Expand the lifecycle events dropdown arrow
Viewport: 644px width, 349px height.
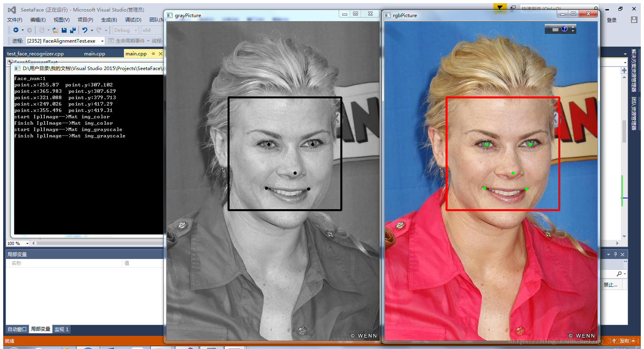148,41
